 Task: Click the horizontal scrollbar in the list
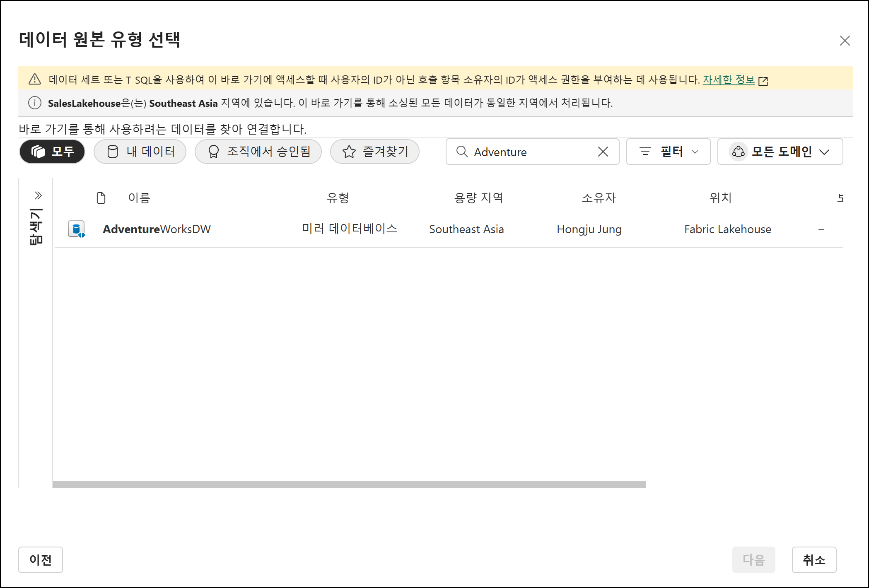[x=349, y=484]
